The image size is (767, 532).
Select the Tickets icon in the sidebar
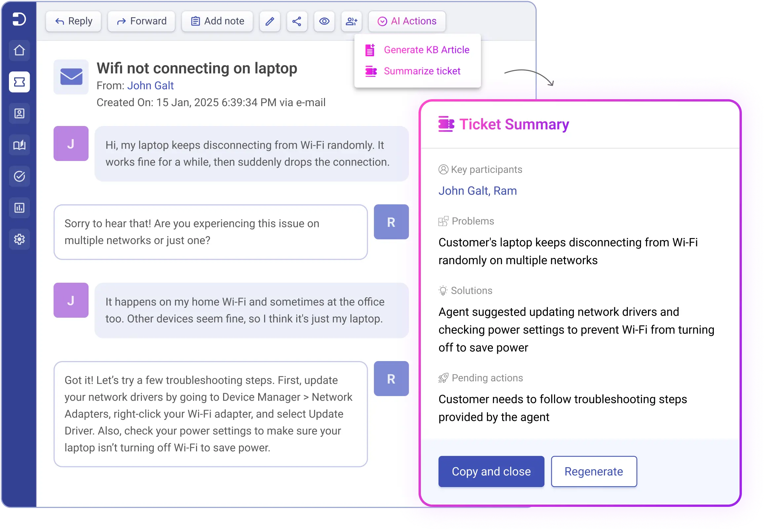(19, 82)
